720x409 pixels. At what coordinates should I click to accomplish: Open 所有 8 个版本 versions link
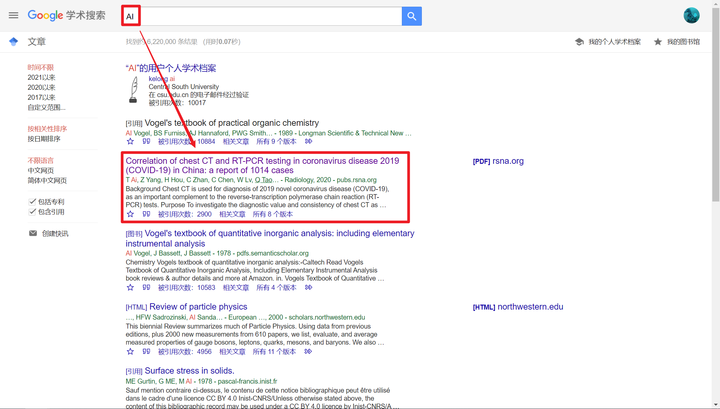click(272, 214)
